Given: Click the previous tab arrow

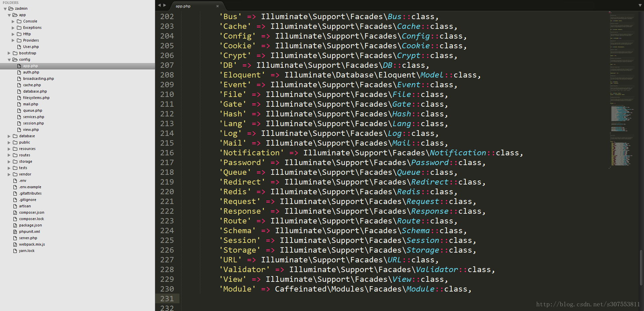Looking at the screenshot, I should pyautogui.click(x=159, y=5).
